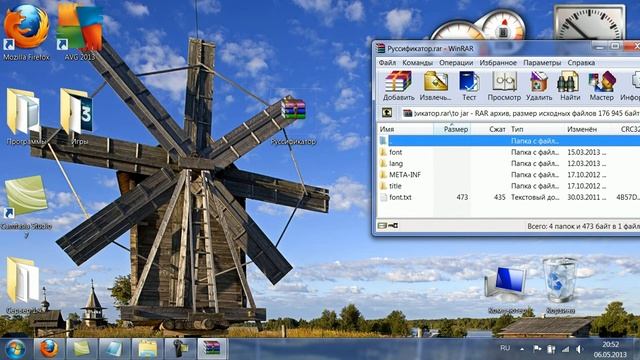Click the Firefox taskbar button
Screen dimensions: 640x360
click(x=49, y=349)
